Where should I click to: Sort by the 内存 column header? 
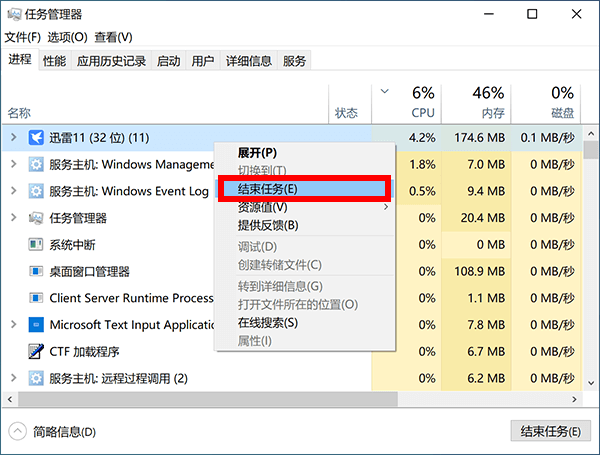(x=487, y=102)
